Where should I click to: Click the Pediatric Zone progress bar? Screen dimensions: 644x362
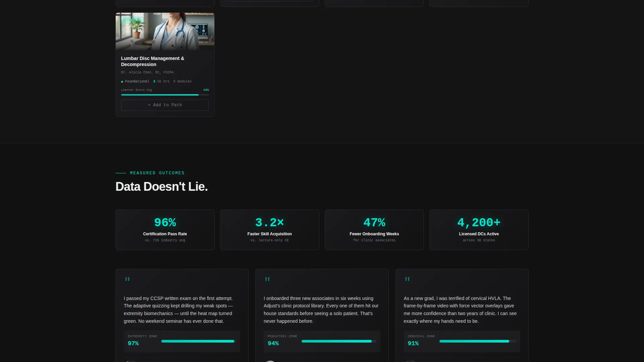[339, 341]
